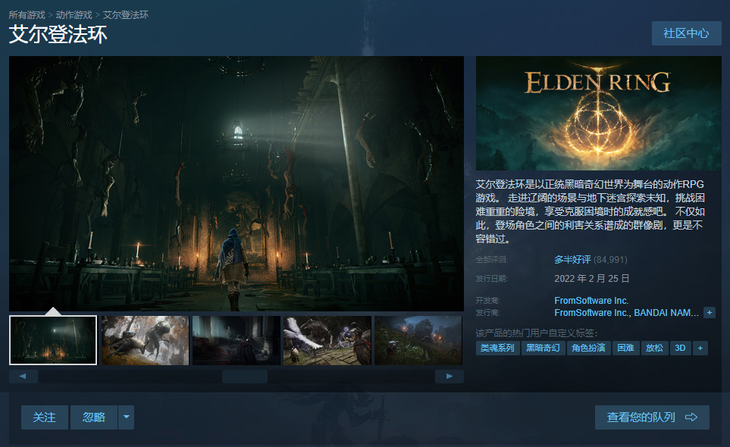Click the 放松 tag
The image size is (730, 447).
click(x=654, y=348)
